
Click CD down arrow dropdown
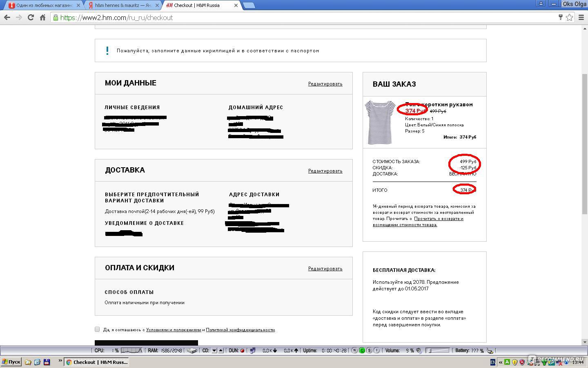pos(214,350)
